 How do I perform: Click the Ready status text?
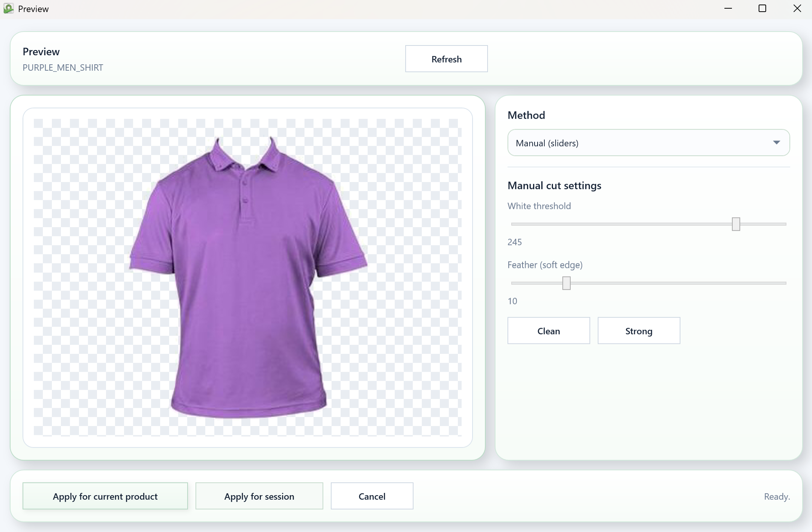777,497
